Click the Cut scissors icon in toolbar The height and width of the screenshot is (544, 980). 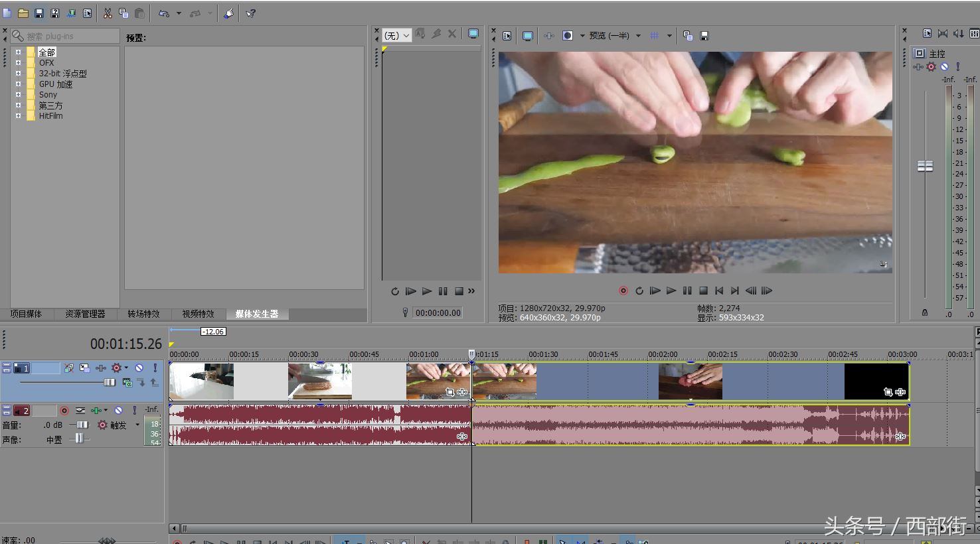pos(108,13)
